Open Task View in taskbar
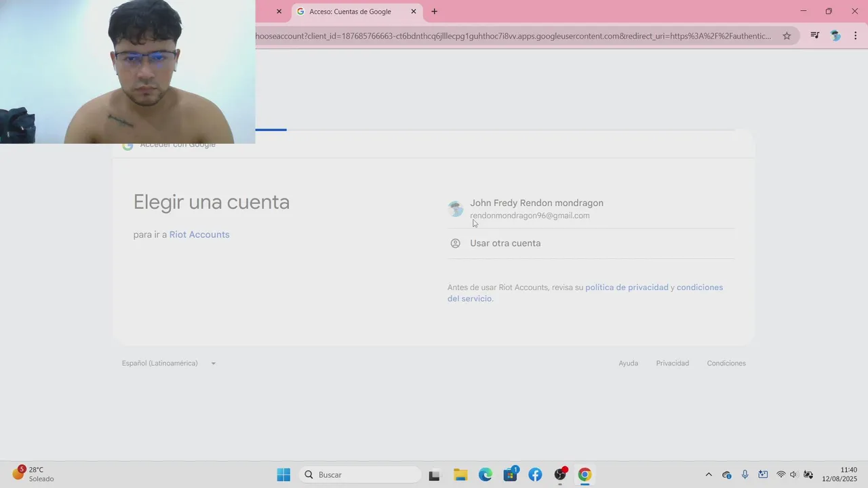868x488 pixels. pos(434,475)
